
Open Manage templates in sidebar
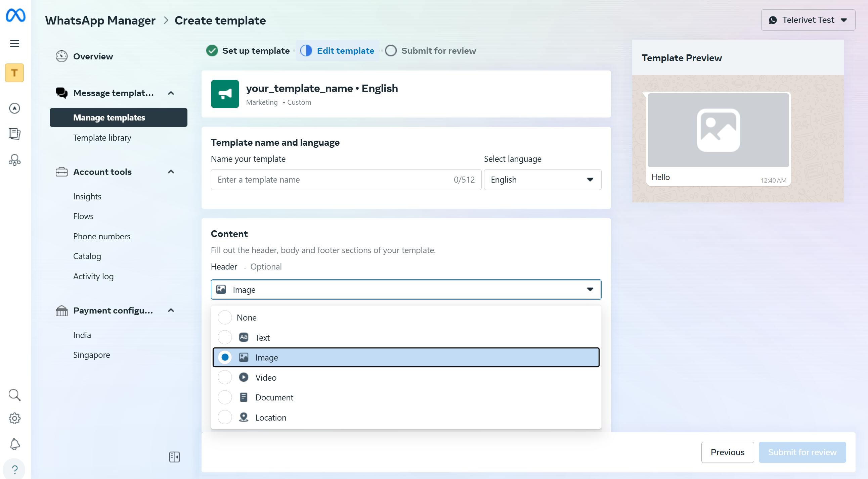[118, 117]
